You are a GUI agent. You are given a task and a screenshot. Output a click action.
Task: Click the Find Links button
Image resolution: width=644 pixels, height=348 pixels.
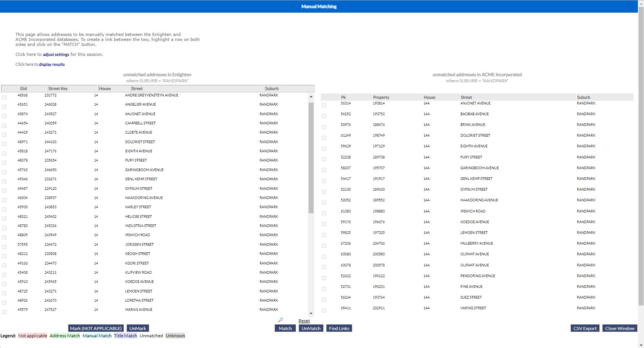(x=339, y=328)
